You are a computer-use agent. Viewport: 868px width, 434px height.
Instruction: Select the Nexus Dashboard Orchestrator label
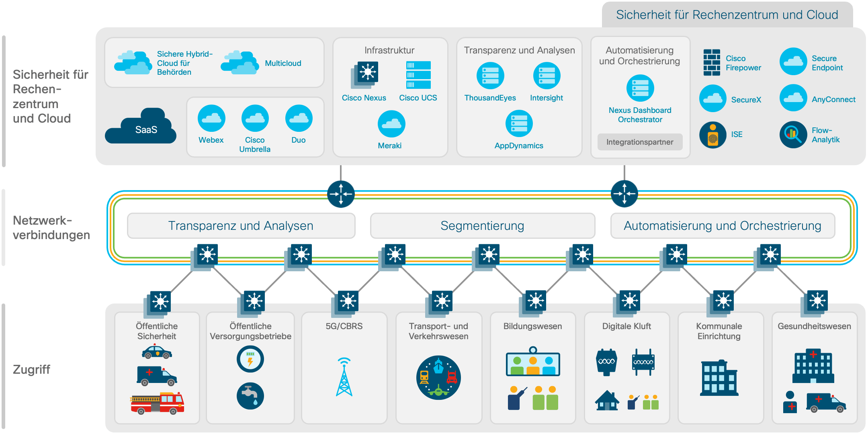640,115
